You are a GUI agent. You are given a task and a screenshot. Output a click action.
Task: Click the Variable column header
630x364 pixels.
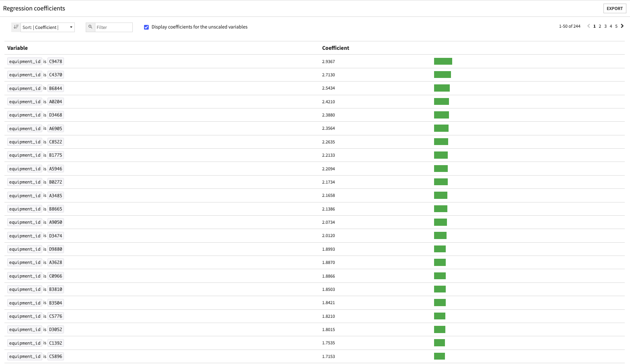coord(17,48)
